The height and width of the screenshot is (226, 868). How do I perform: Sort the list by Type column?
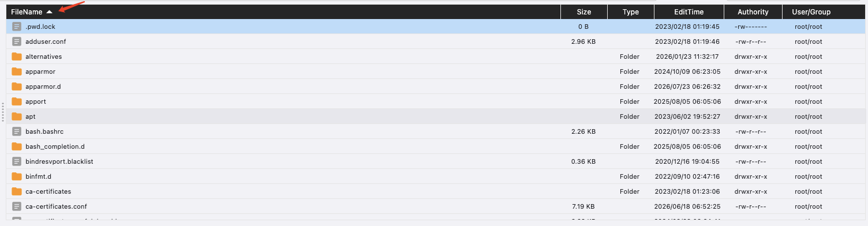pyautogui.click(x=631, y=12)
